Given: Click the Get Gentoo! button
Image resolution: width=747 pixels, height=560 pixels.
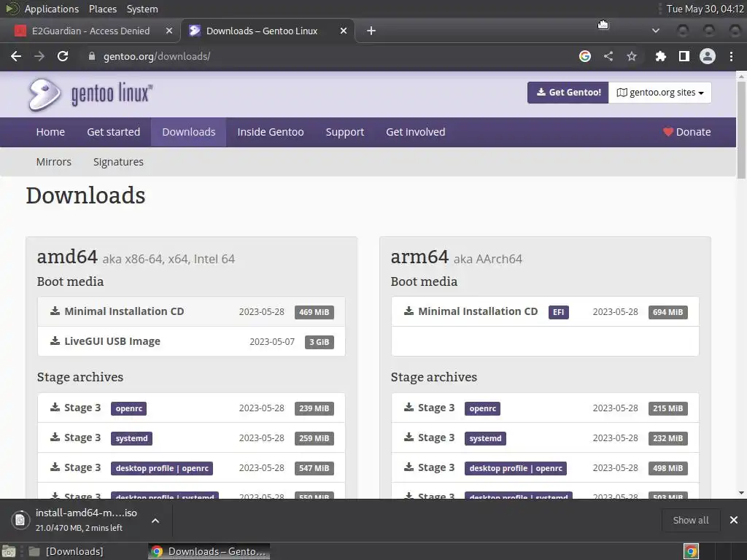Looking at the screenshot, I should [568, 93].
